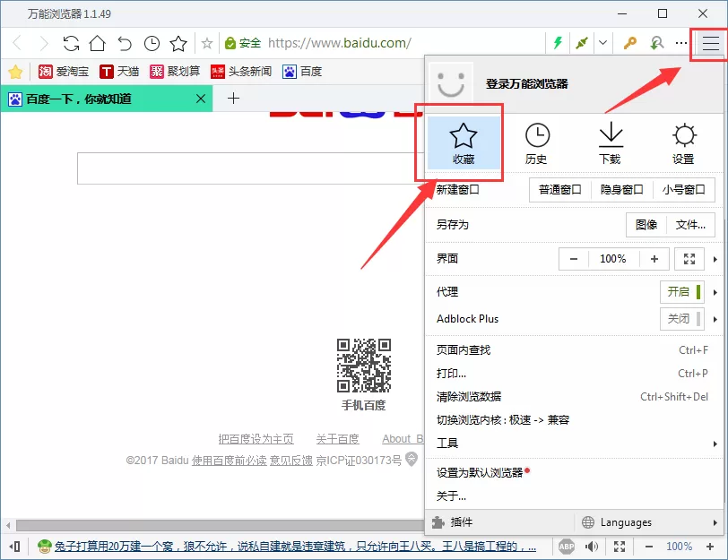
Task: Click the smiley avatar in menu
Action: (451, 84)
